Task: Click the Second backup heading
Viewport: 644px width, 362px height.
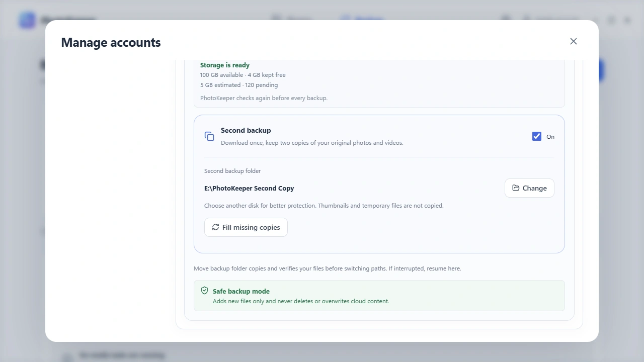Action: coord(246,130)
